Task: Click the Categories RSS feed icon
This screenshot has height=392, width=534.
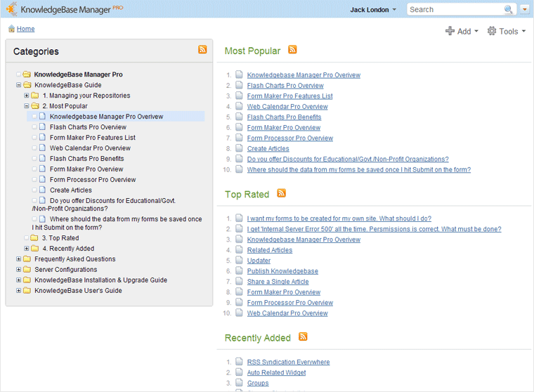Action: click(202, 49)
